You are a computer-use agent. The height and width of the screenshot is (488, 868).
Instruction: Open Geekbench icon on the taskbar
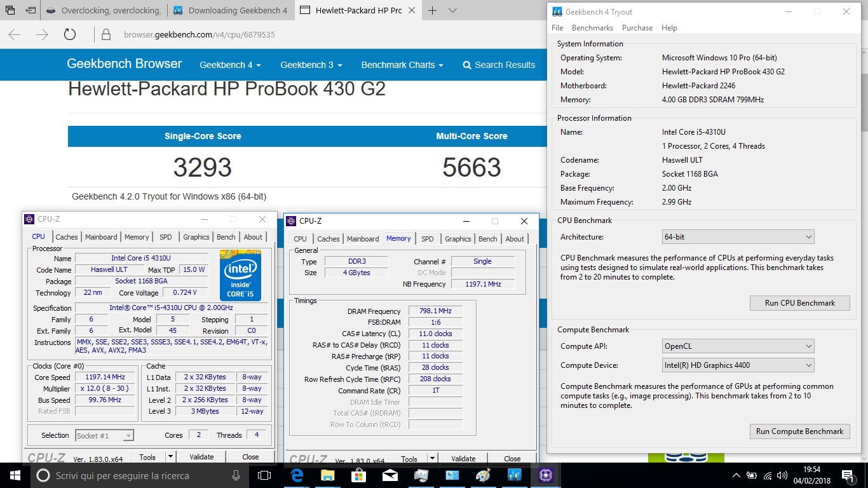tap(515, 475)
